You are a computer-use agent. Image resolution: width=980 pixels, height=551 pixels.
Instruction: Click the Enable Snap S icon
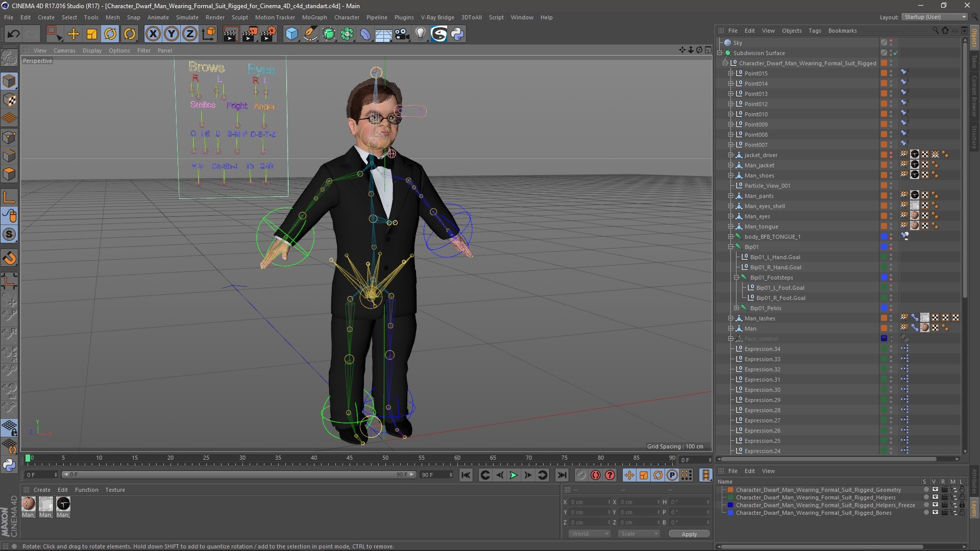(9, 235)
